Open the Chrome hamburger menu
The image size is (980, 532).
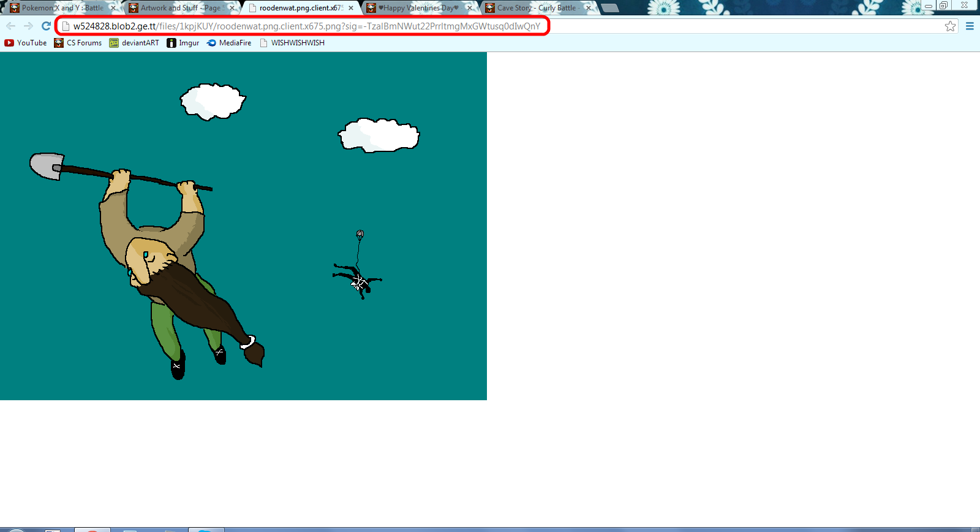[x=970, y=26]
